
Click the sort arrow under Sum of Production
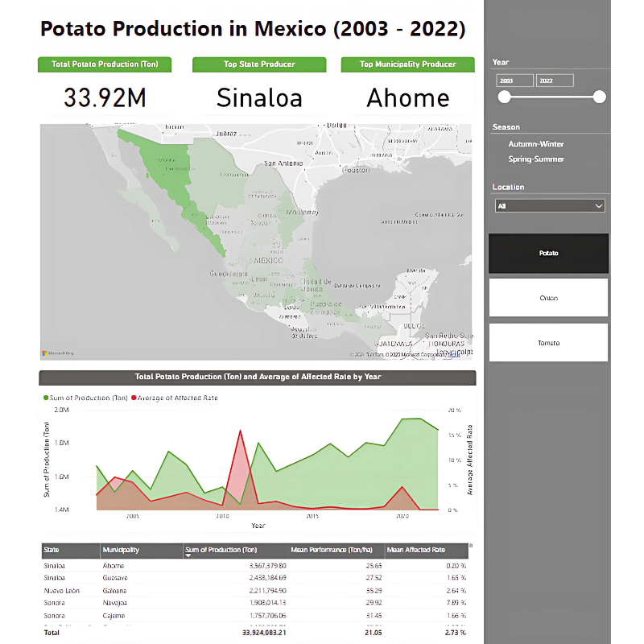click(x=188, y=556)
